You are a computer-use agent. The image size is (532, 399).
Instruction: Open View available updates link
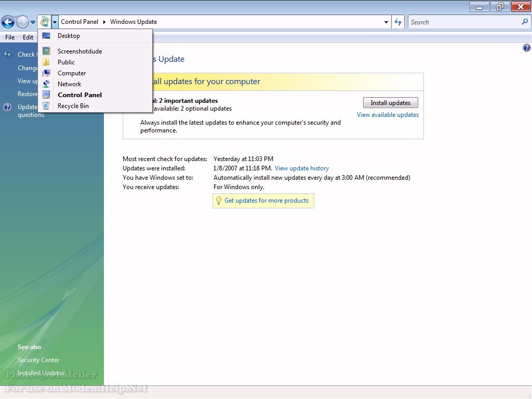[x=388, y=115]
